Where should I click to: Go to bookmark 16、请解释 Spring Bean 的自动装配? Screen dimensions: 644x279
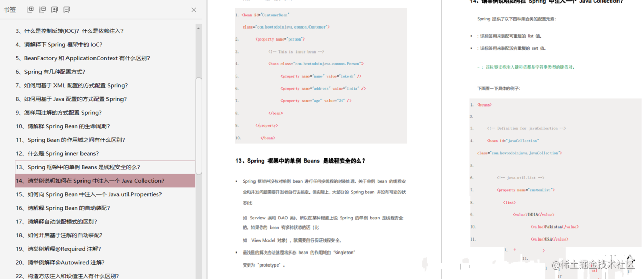point(64,208)
